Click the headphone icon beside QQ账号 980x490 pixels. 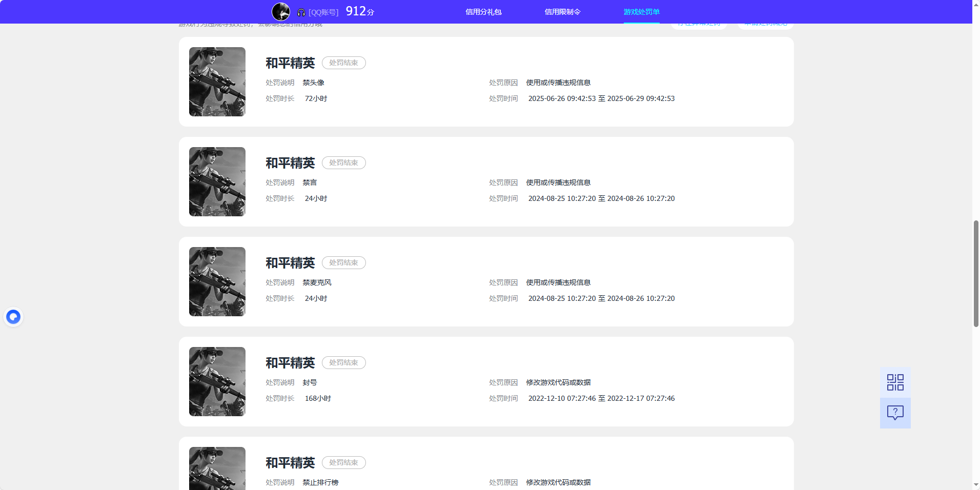coord(300,11)
